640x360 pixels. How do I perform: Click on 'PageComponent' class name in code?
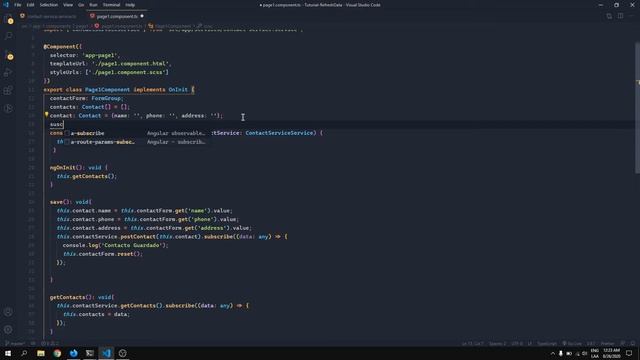click(107, 89)
